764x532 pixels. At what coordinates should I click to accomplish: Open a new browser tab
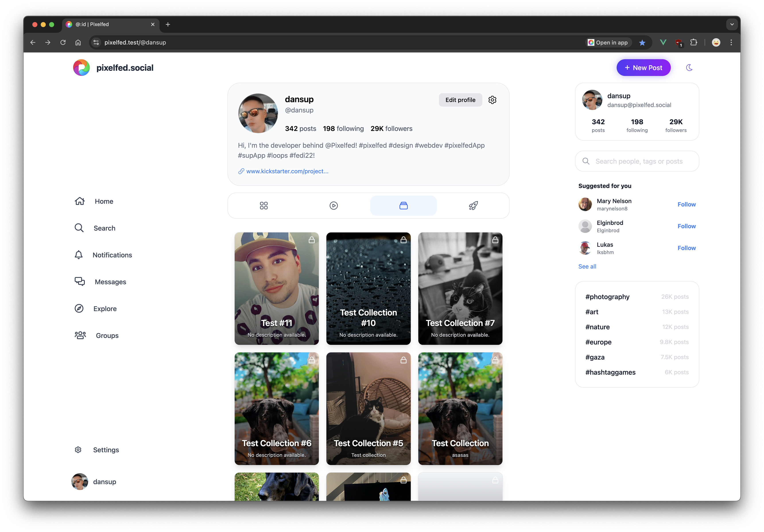[x=168, y=24]
